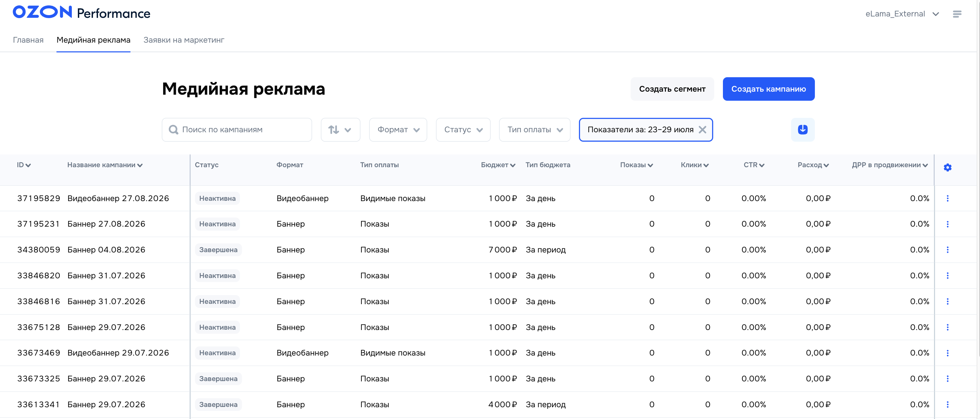
Task: Sort table by ID column
Action: [x=23, y=165]
